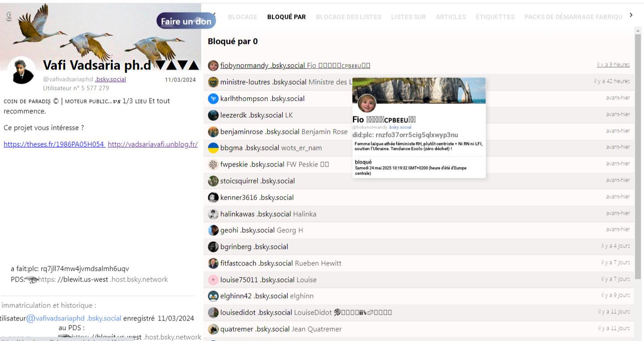Switch to the BLOCAGE tab
Viewport: 644px width, 341px height.
click(x=242, y=17)
